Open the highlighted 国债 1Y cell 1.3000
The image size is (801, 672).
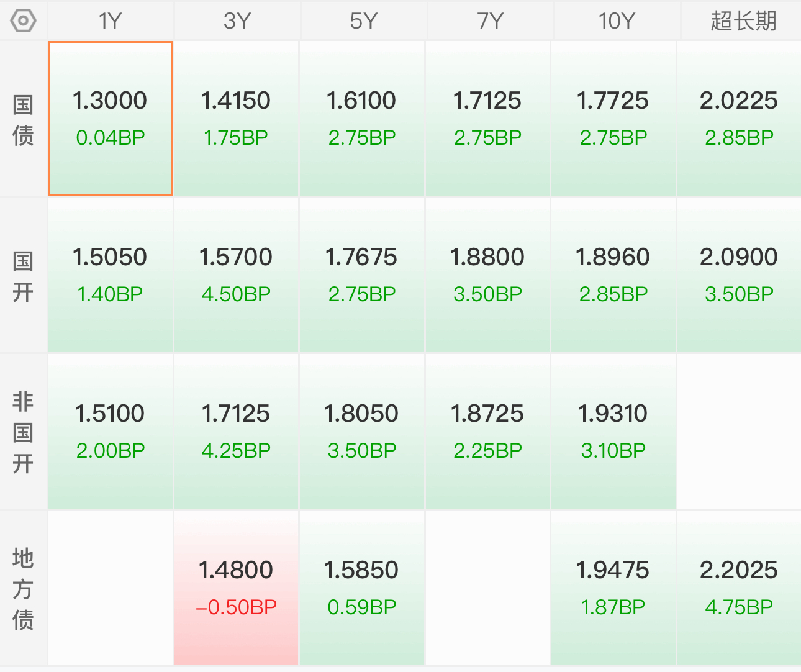tap(111, 119)
